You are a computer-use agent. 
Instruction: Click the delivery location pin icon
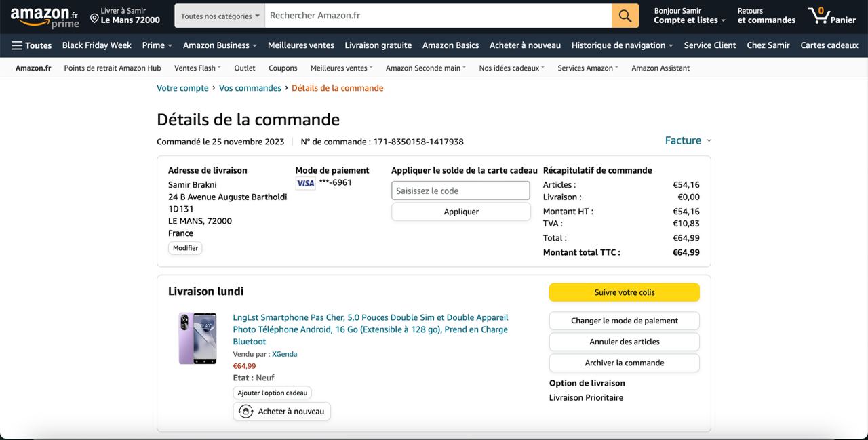pyautogui.click(x=94, y=18)
